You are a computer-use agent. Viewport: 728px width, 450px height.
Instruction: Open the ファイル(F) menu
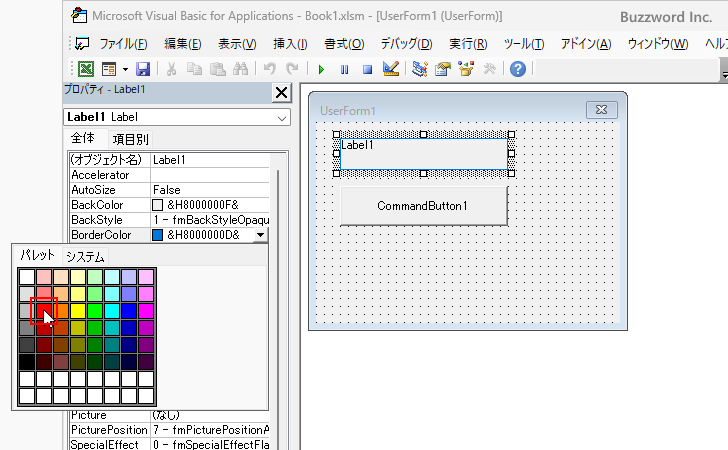pyautogui.click(x=123, y=44)
